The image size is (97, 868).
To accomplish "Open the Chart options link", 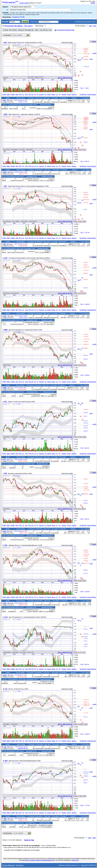I will tap(28, 26).
